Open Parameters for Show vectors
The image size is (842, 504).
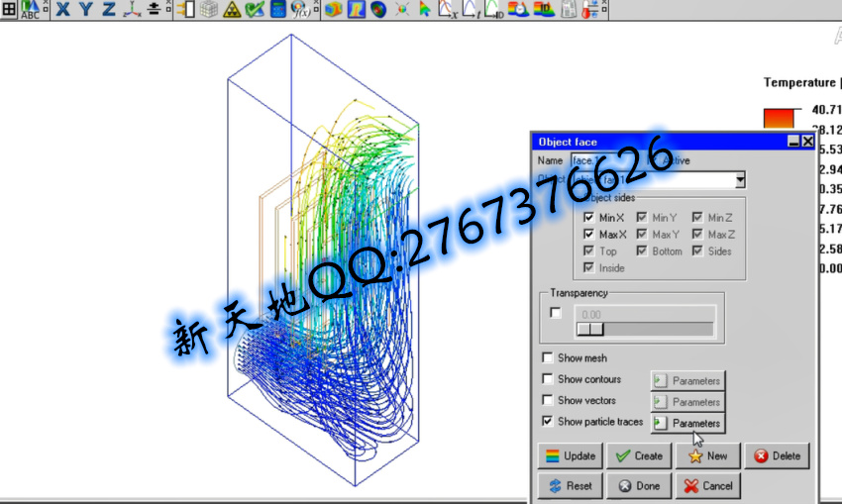(687, 402)
